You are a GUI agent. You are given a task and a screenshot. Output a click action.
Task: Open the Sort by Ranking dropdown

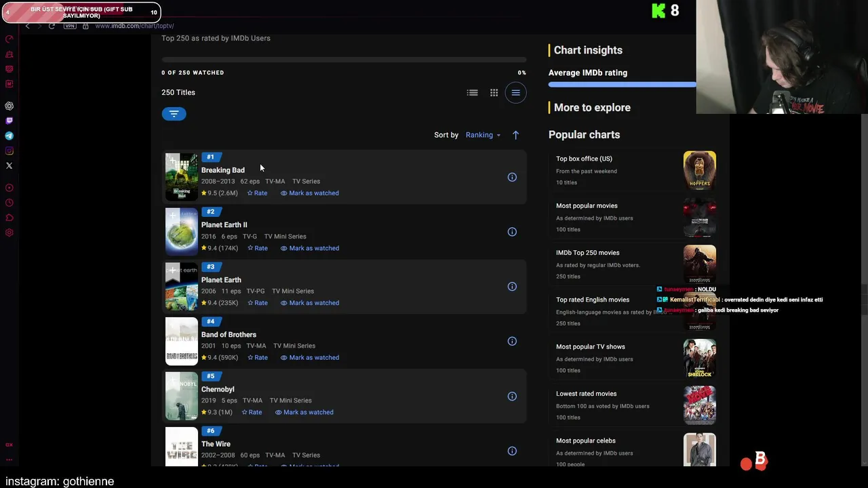click(483, 135)
